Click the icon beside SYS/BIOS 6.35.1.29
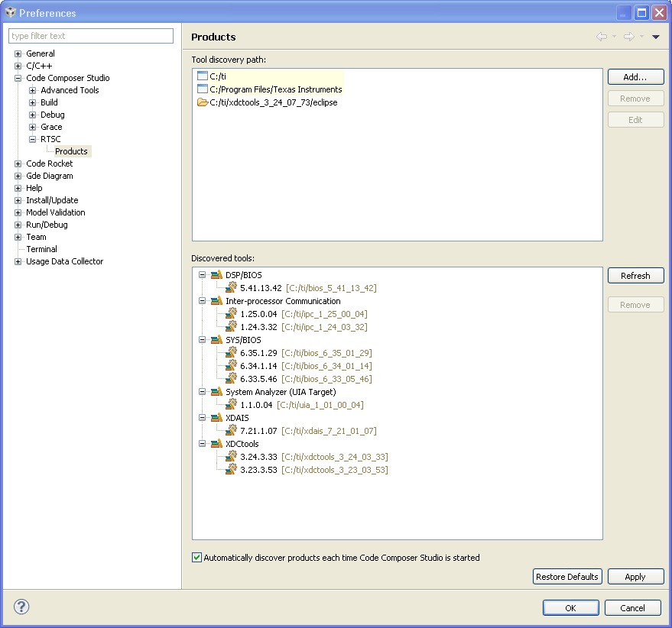The height and width of the screenshot is (628, 672). click(x=231, y=352)
